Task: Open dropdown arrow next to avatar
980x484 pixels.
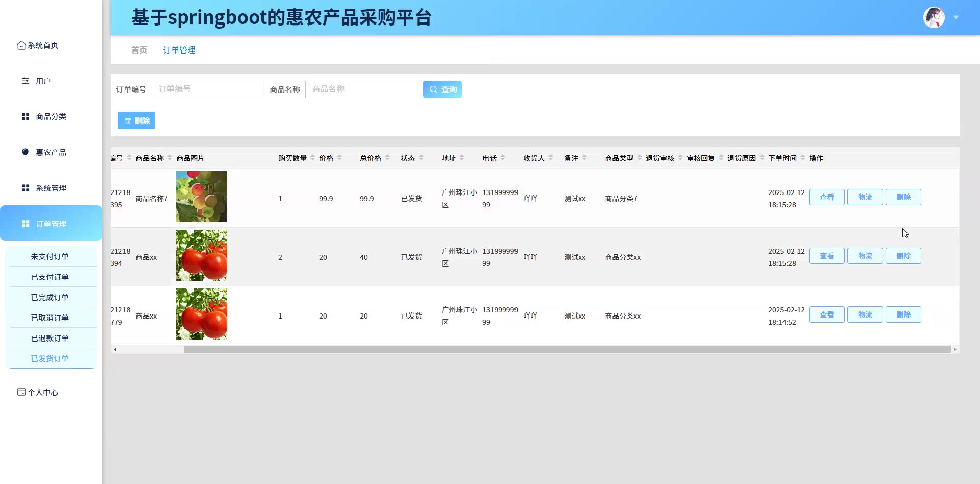Action: click(x=956, y=18)
